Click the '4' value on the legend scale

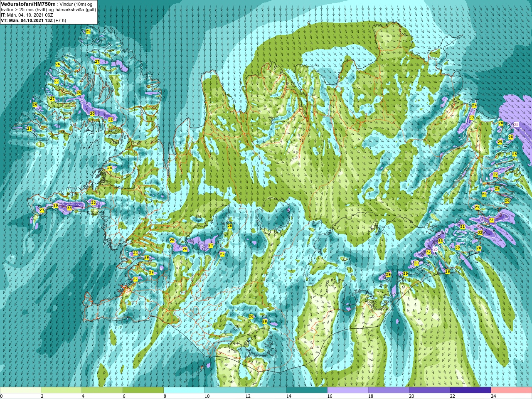coord(83,396)
